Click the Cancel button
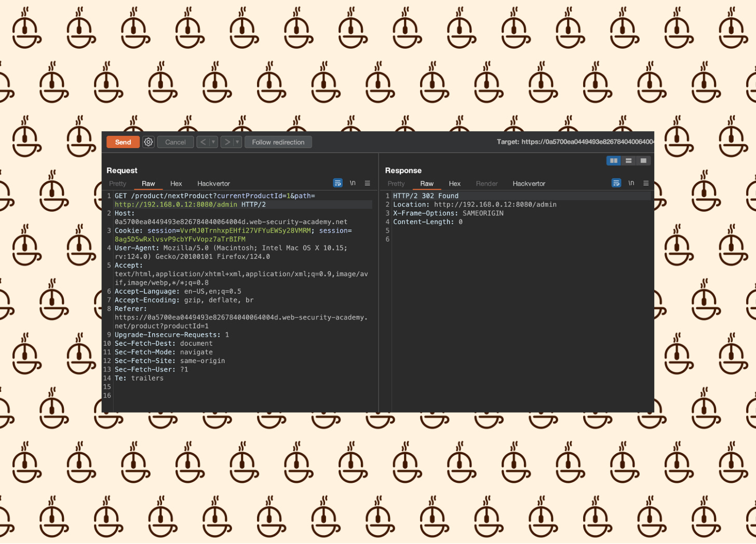The image size is (756, 544). (176, 142)
